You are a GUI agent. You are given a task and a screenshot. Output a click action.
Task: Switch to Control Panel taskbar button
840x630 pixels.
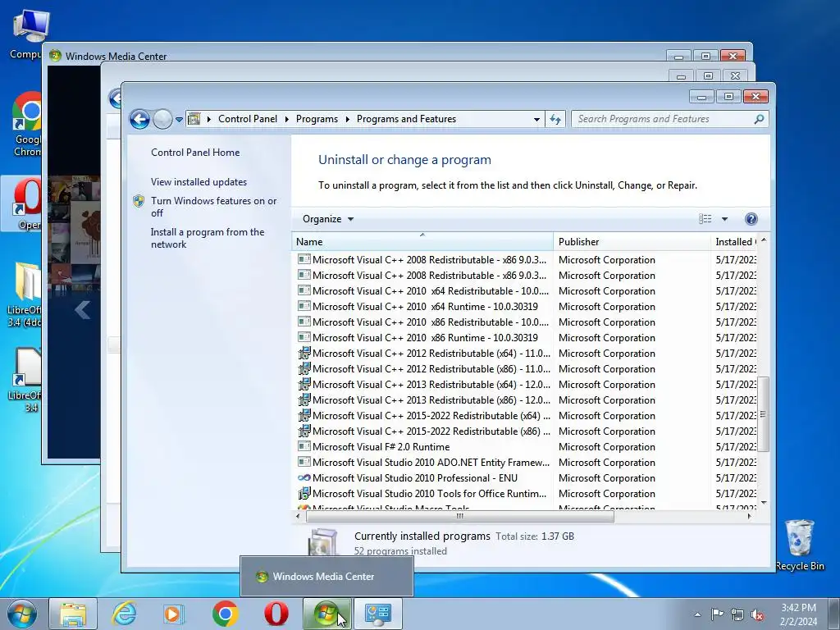(x=378, y=614)
